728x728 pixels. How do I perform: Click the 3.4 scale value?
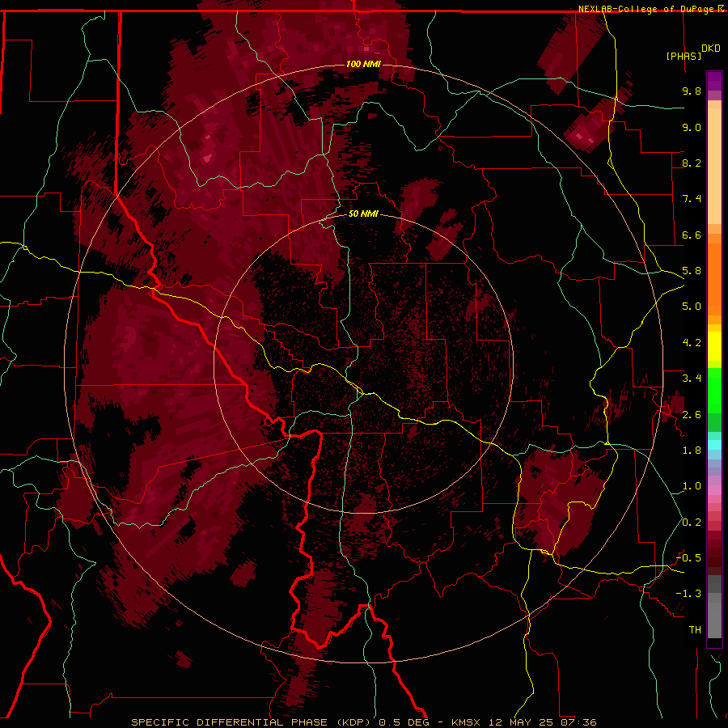[692, 379]
